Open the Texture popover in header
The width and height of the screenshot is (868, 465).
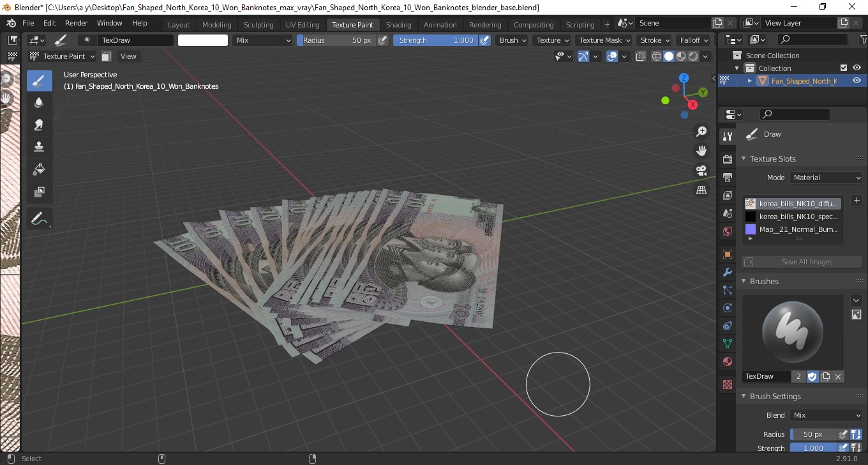[x=552, y=40]
